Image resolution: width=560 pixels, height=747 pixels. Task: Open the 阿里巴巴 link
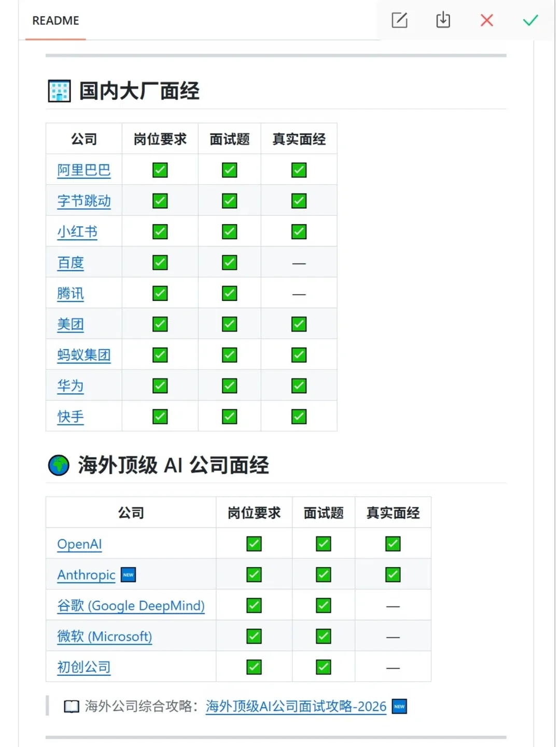pos(84,170)
